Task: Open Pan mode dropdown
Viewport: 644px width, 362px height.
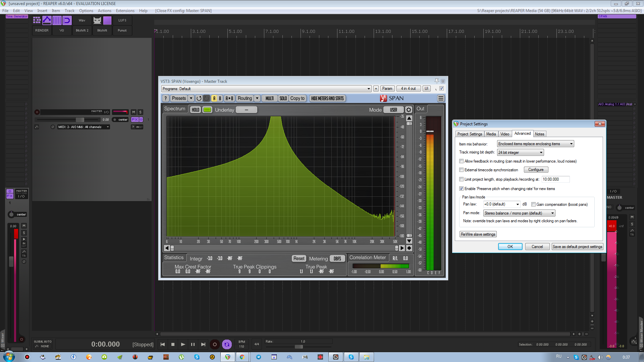Action: pos(519,213)
